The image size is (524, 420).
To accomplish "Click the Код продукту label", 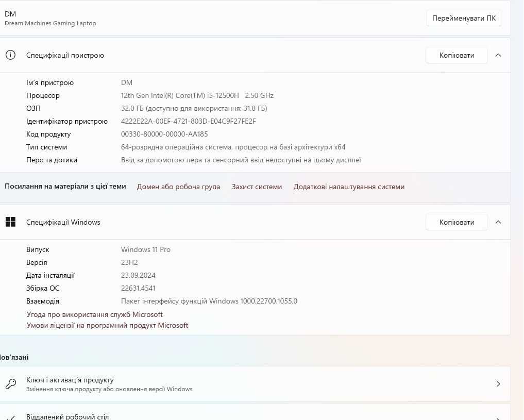I will tap(48, 134).
